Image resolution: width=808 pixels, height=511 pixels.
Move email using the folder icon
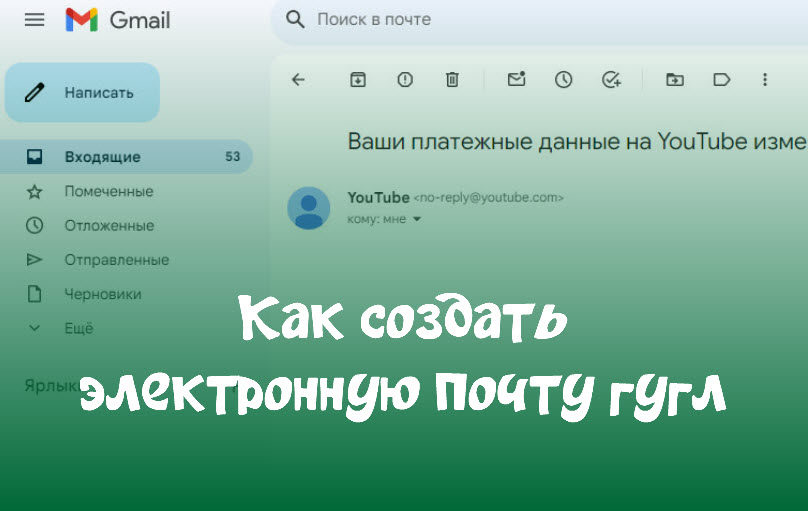pyautogui.click(x=675, y=80)
